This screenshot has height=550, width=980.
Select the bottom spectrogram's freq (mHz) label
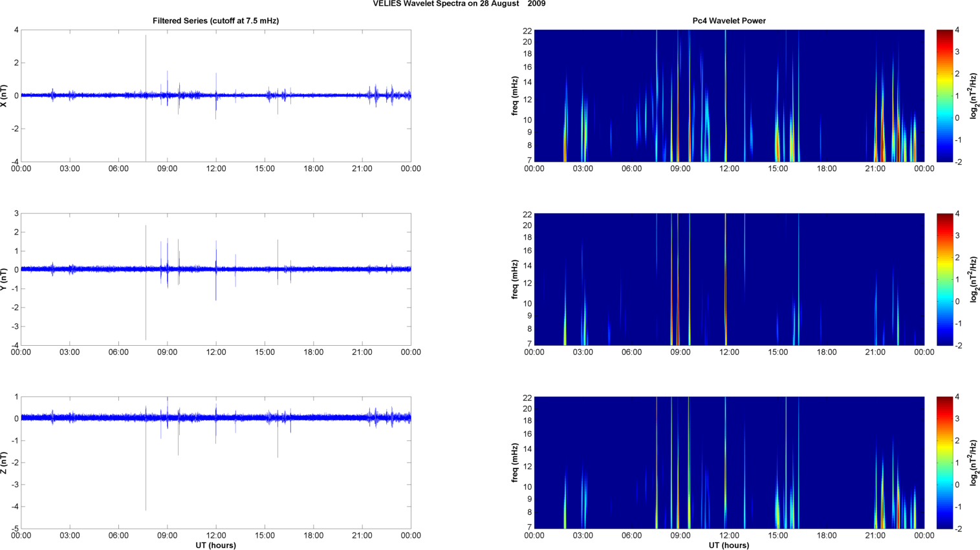pos(515,463)
